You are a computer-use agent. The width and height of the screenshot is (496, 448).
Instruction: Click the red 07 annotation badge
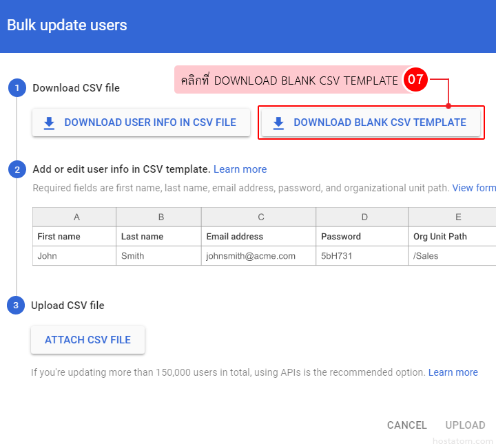point(415,80)
